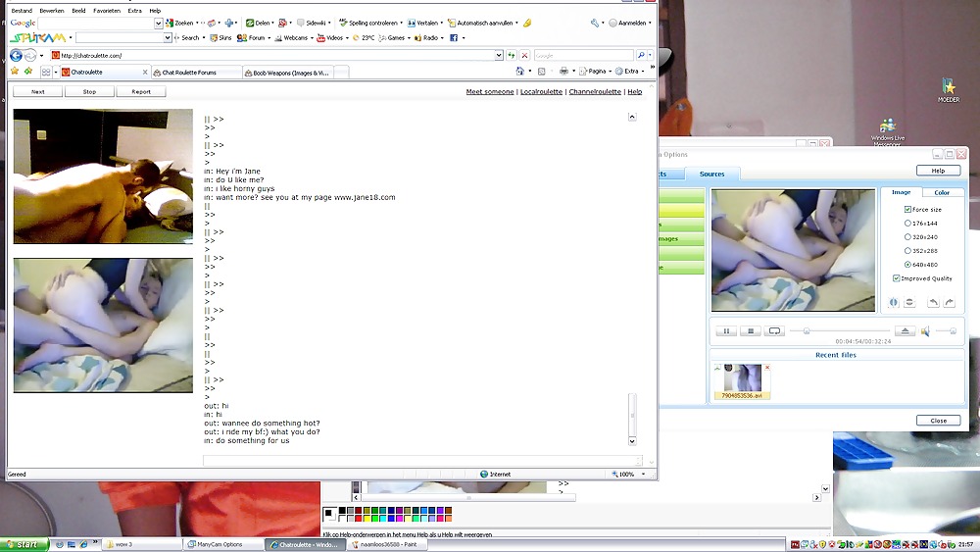Click the red X stop-loading icon

click(x=524, y=56)
